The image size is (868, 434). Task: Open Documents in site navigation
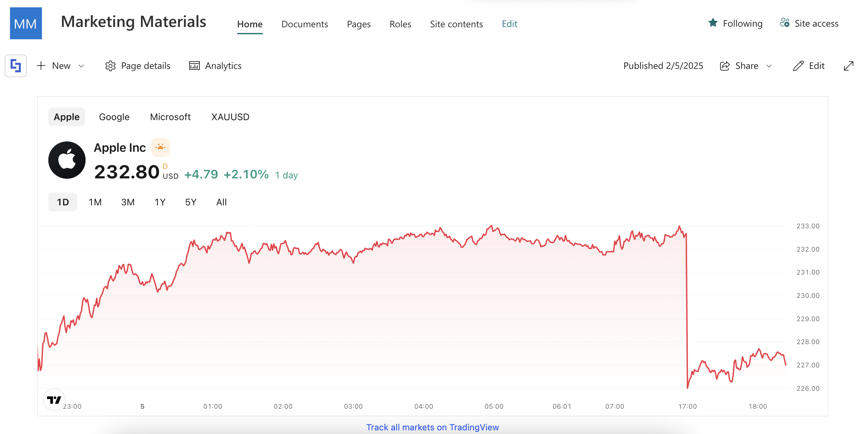[x=304, y=24]
